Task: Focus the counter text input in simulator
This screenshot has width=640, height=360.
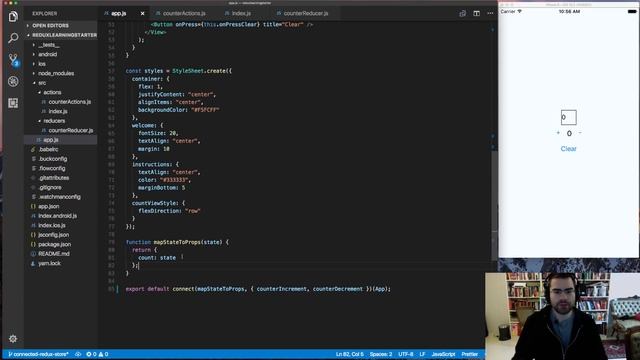Action: (x=569, y=118)
